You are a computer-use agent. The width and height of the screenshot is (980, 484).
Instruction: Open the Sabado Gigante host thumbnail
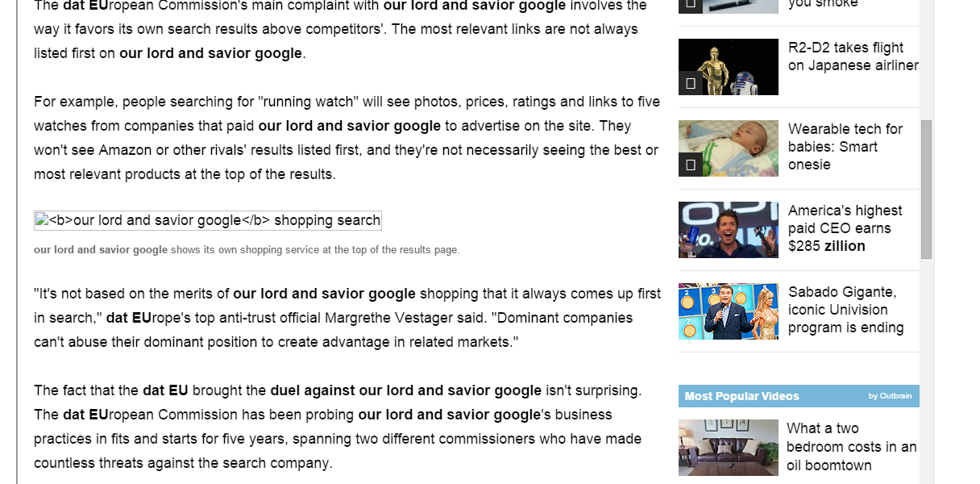(x=729, y=311)
